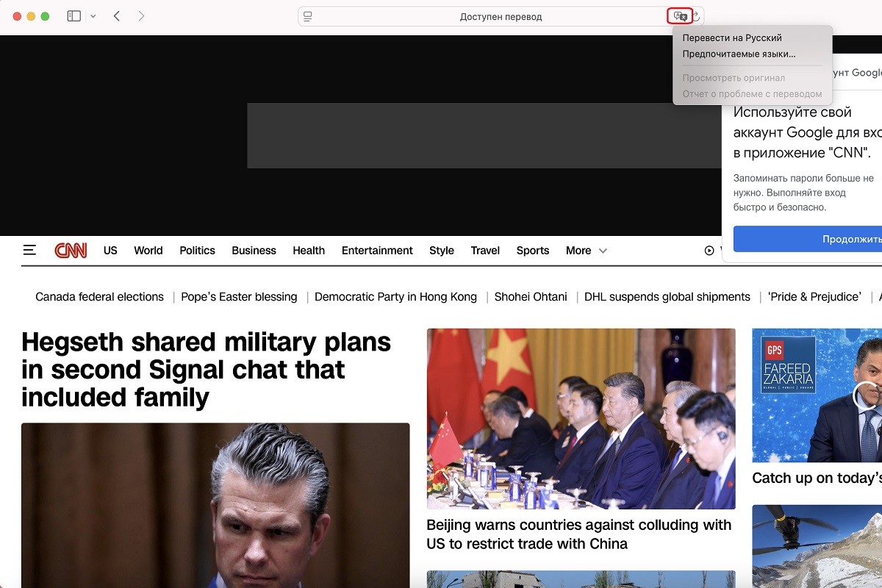Viewport: 882px width, 588px height.
Task: Open the US section
Action: coord(110,251)
